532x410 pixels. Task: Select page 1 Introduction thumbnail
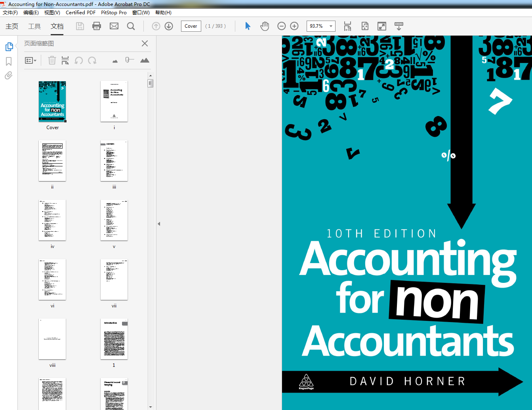point(114,339)
